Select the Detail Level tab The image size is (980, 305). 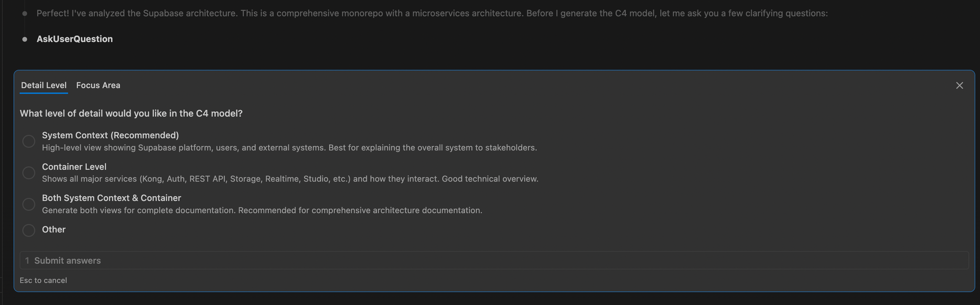pos(44,85)
